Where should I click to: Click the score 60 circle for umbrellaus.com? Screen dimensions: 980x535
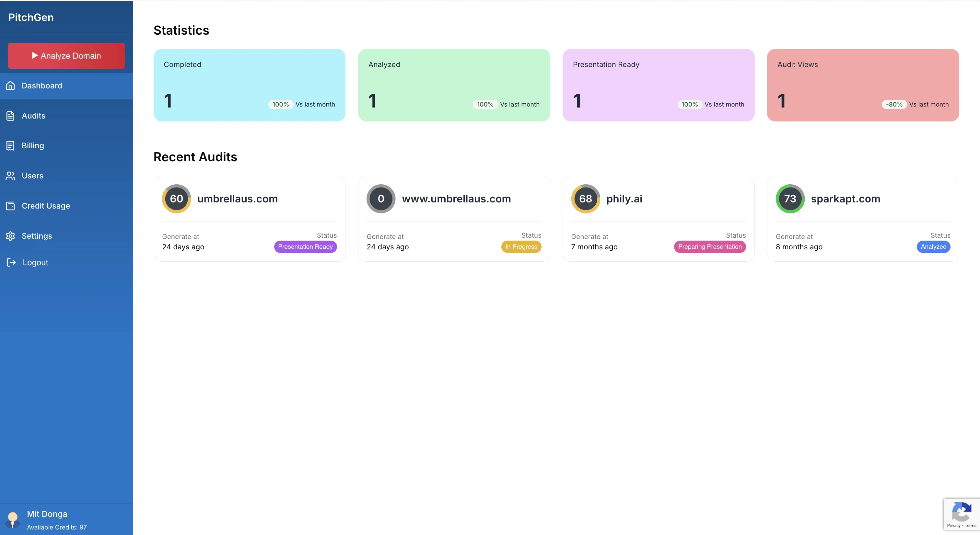coord(176,199)
